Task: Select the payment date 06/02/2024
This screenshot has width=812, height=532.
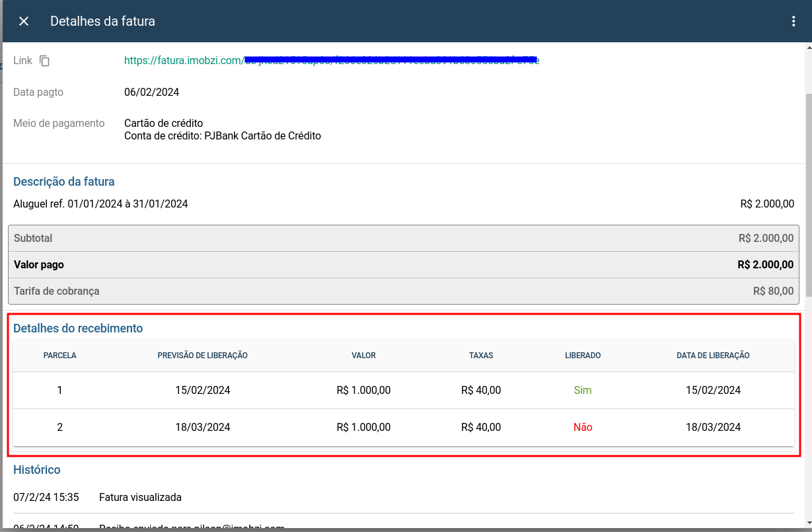Action: click(151, 92)
